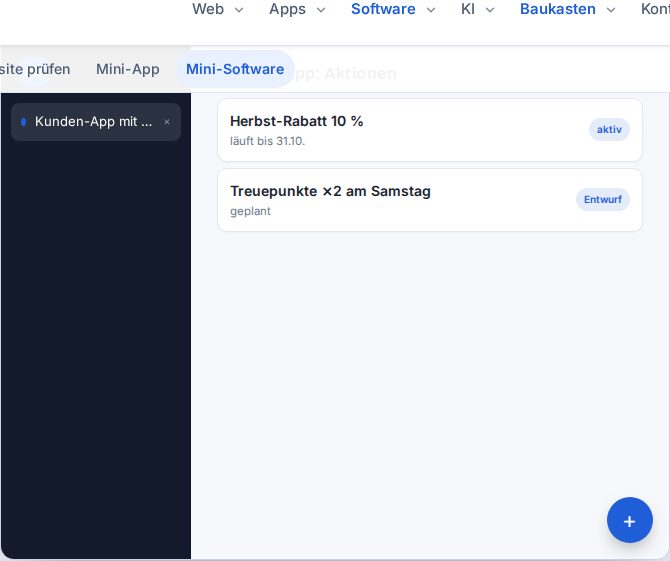This screenshot has width=670, height=561.
Task: Expand the chevron next to KI
Action: point(490,10)
